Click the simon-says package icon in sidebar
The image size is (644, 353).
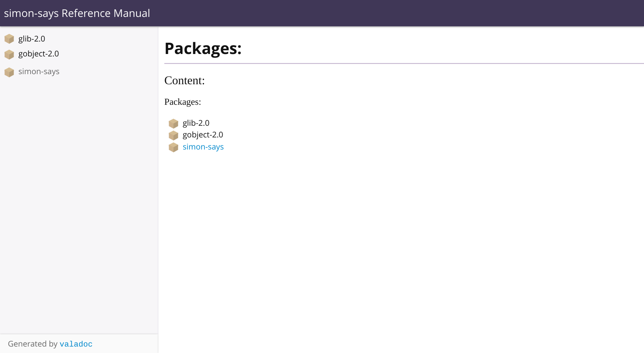pyautogui.click(x=9, y=72)
